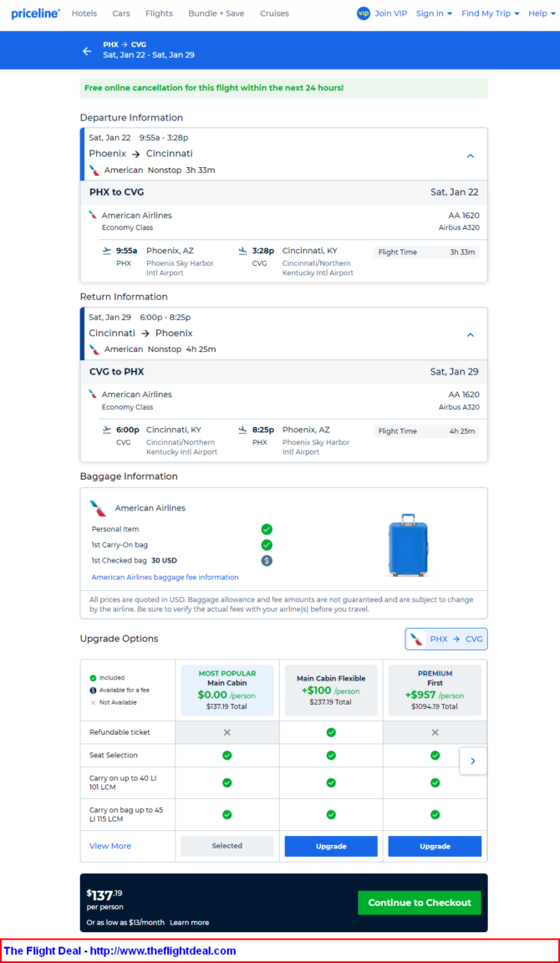The width and height of the screenshot is (560, 963).
Task: Click the blue suitcase image
Action: (x=409, y=545)
